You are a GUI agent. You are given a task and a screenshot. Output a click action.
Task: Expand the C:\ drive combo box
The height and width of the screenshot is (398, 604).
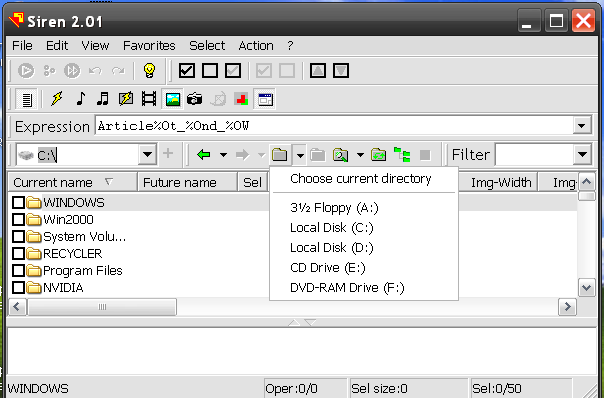147,155
